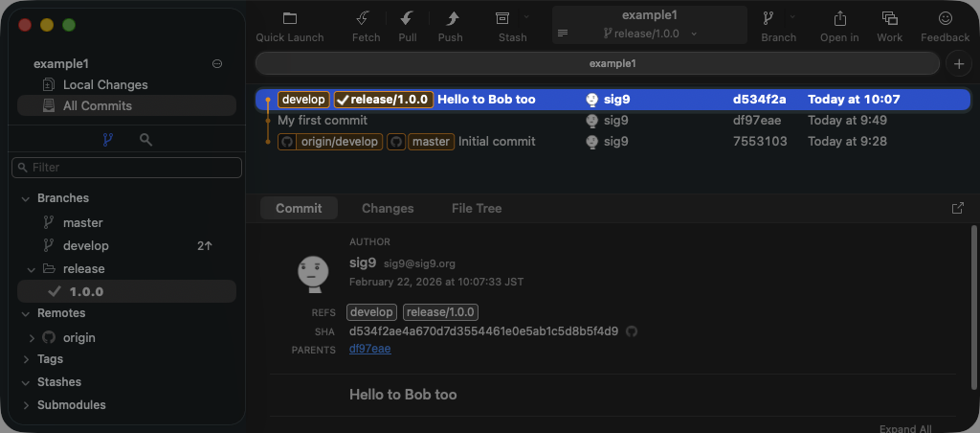The width and height of the screenshot is (980, 433).
Task: Open parent commit df97eae link
Action: pyautogui.click(x=369, y=350)
